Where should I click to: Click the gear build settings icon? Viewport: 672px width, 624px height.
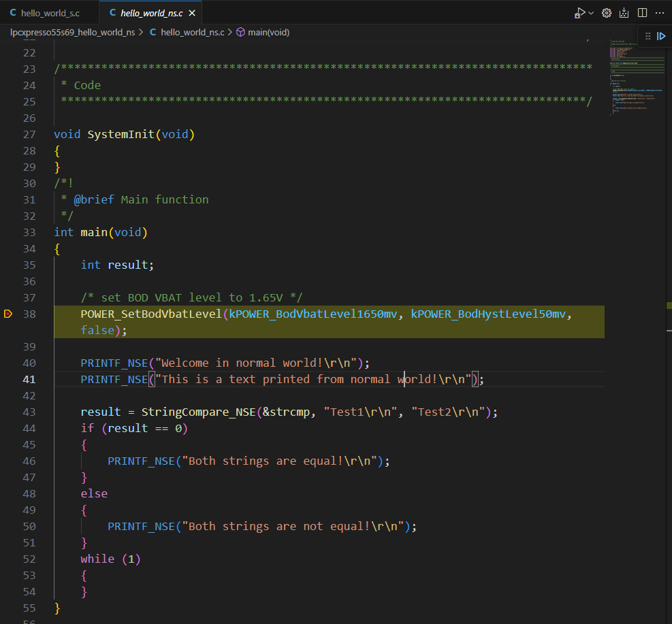coord(607,13)
